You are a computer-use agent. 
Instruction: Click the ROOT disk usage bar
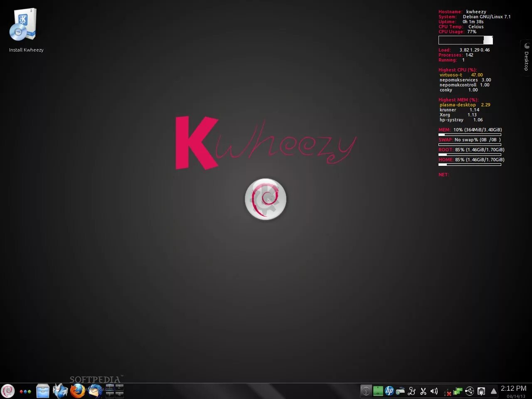(x=470, y=155)
